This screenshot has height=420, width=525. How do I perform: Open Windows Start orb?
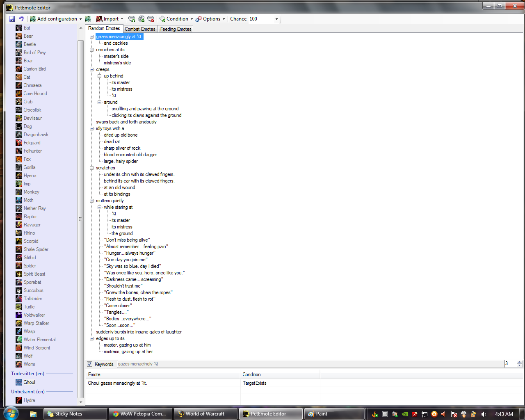(x=11, y=413)
